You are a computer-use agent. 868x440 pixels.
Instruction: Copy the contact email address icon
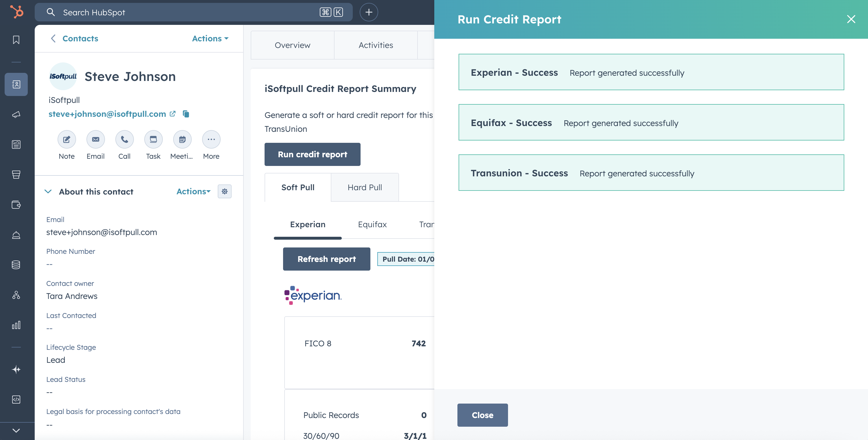tap(186, 114)
